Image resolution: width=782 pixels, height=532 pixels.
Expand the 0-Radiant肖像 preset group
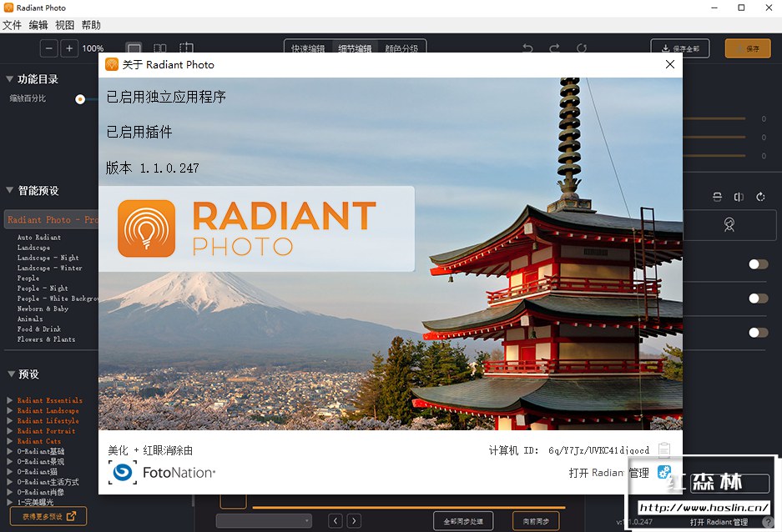click(10, 492)
